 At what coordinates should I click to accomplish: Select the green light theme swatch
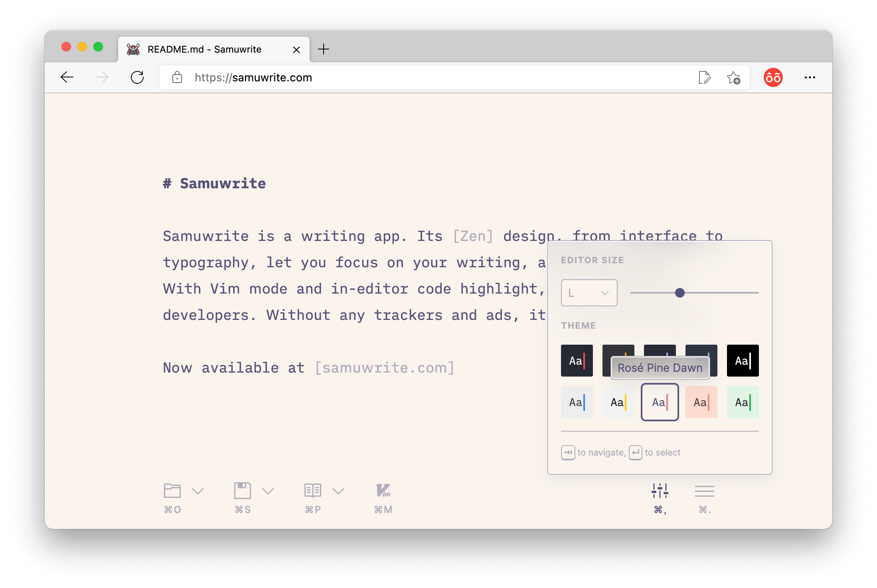(743, 402)
